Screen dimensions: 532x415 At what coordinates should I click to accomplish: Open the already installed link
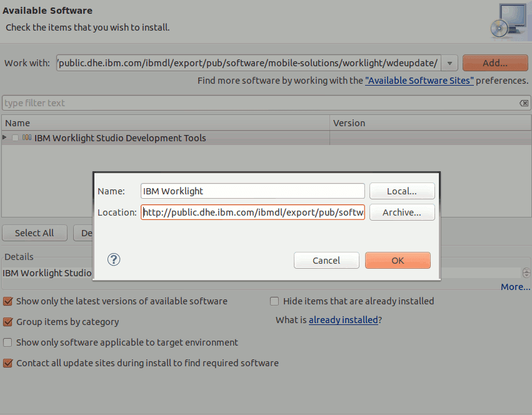[343, 320]
